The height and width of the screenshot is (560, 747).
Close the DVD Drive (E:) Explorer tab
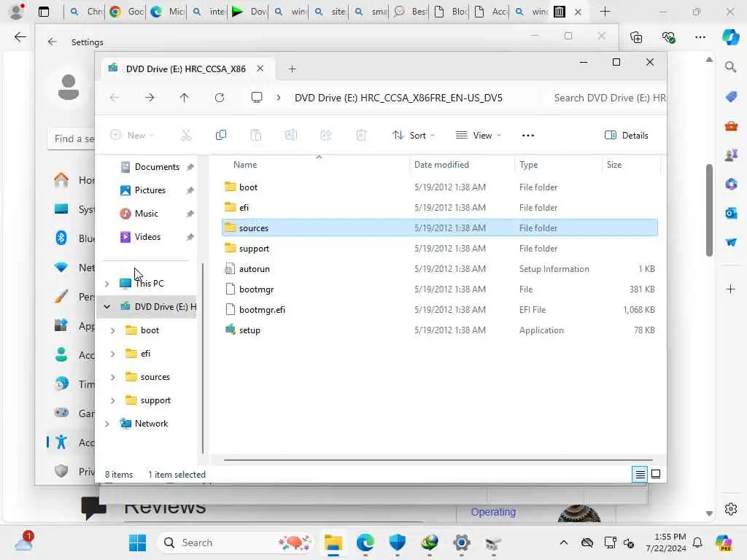pyautogui.click(x=260, y=69)
